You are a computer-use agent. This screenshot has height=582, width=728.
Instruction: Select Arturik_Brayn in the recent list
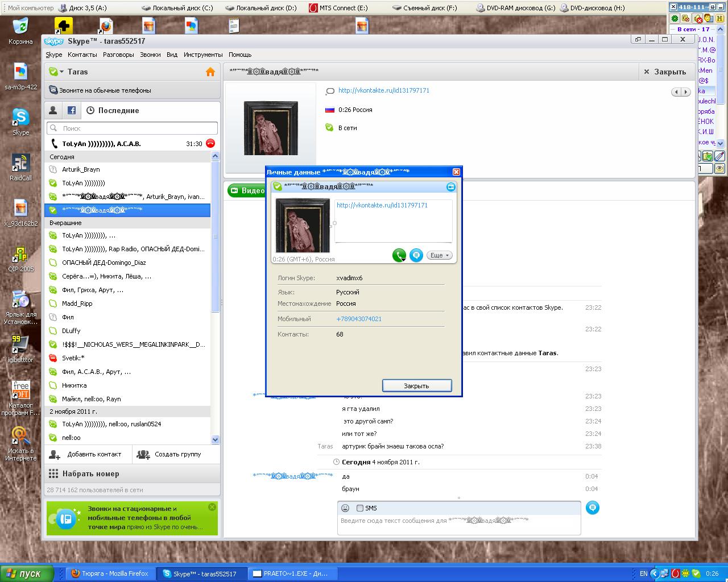pos(127,169)
